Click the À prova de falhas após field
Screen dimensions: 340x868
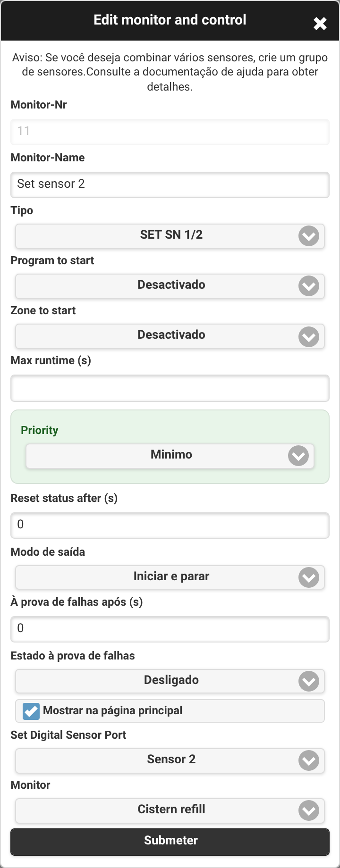tap(170, 629)
